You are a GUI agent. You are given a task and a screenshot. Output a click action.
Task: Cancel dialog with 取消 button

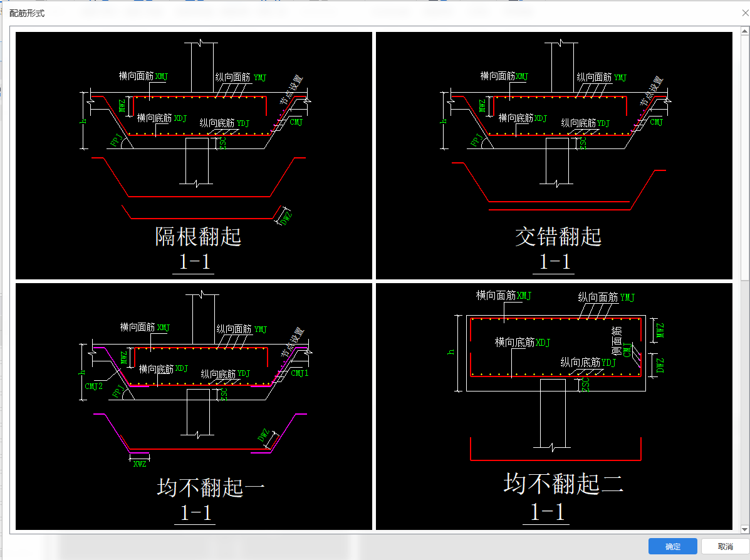725,546
